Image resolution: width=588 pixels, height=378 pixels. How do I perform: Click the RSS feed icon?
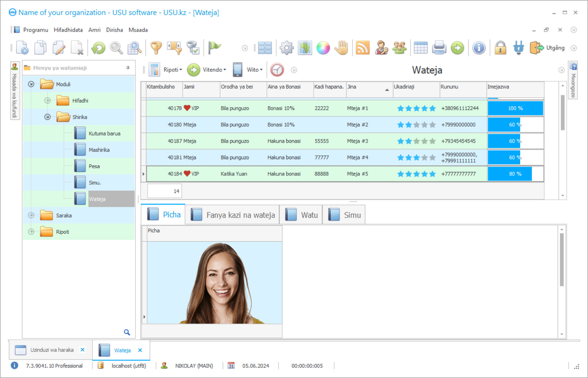tap(362, 48)
